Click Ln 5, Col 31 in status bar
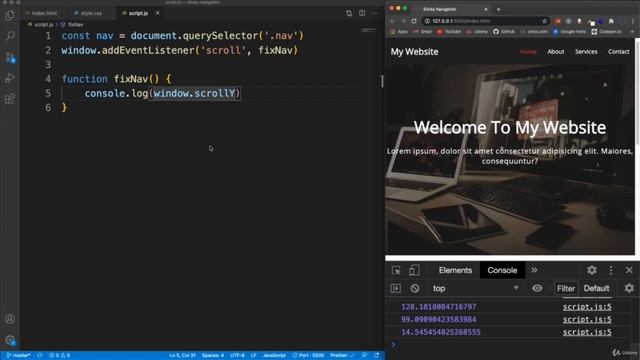 (182, 355)
